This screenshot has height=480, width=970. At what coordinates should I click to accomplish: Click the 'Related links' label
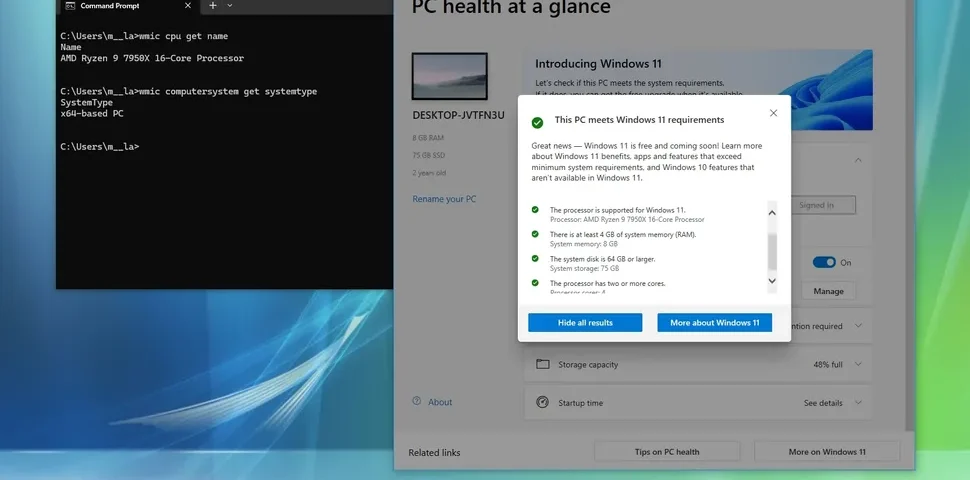(x=434, y=453)
